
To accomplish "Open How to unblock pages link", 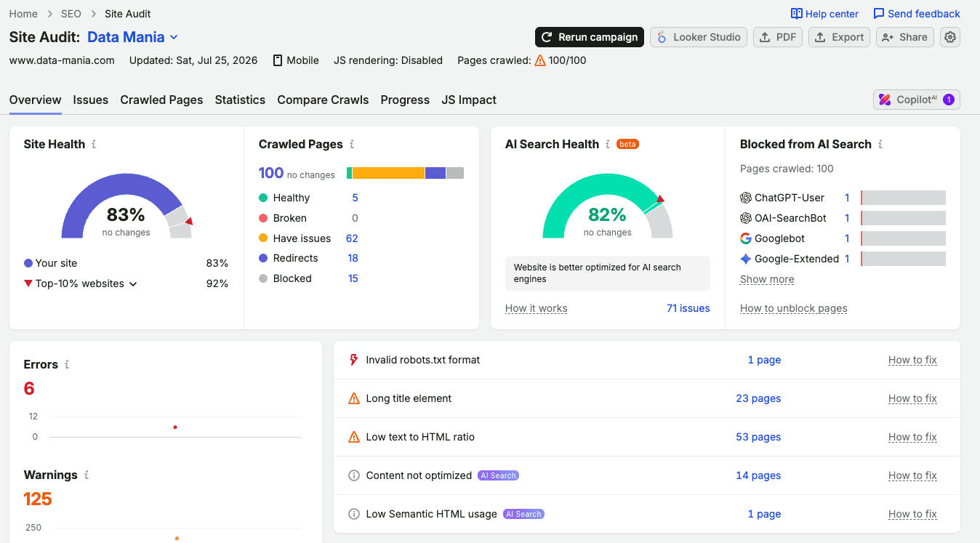I will 794,308.
